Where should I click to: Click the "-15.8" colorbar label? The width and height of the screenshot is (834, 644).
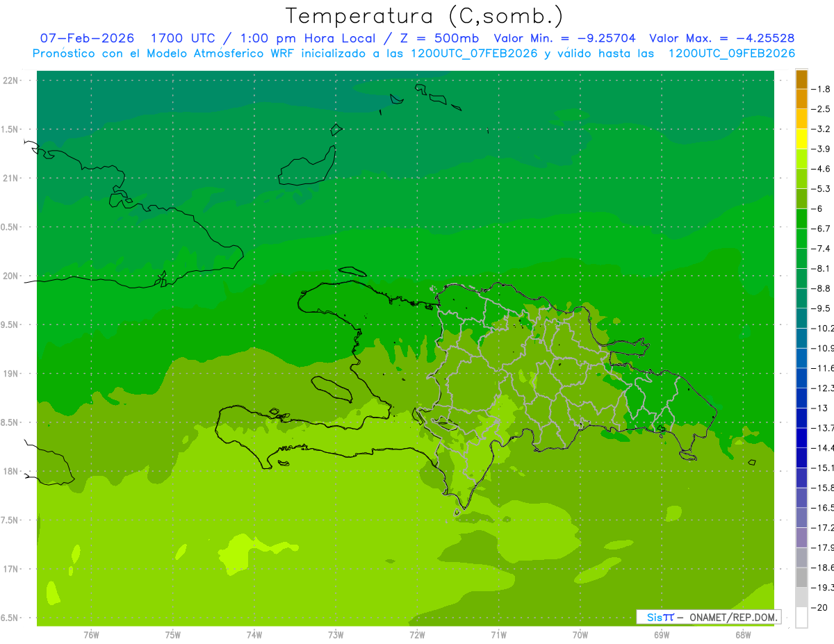pos(823,488)
